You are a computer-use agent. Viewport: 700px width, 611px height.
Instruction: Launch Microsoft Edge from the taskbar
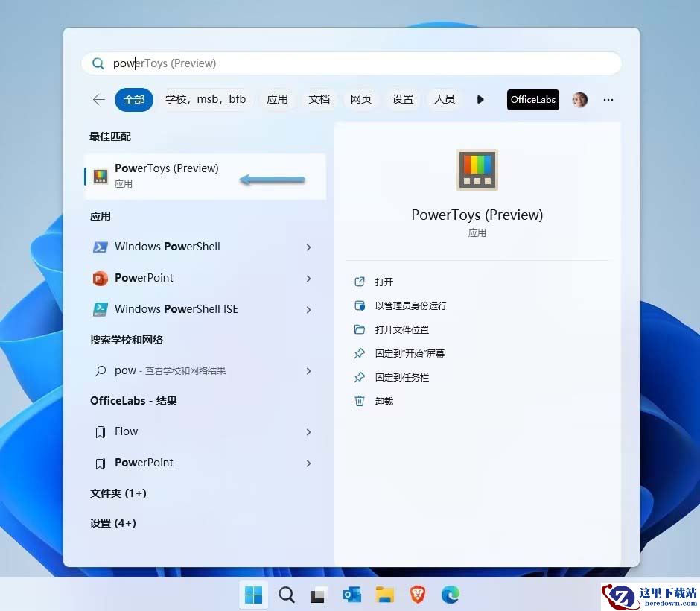click(450, 595)
